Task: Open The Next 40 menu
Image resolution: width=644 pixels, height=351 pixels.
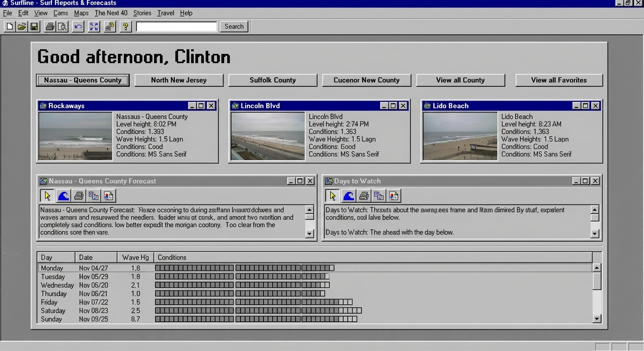Action: 111,13
